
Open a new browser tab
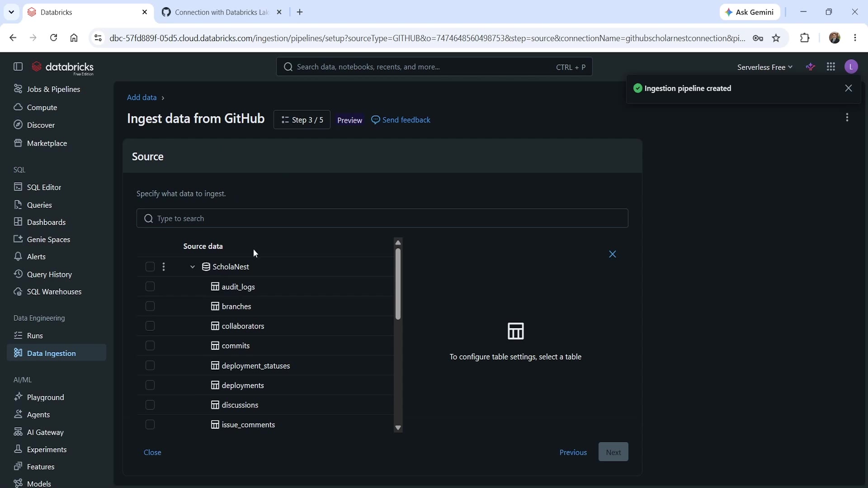[300, 12]
